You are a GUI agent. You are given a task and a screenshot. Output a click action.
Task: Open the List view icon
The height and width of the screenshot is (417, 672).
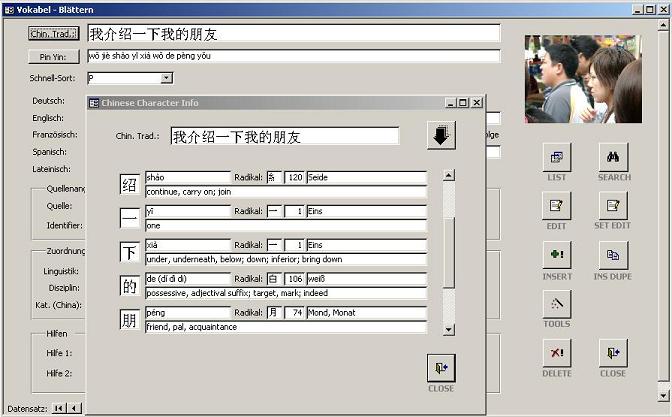[556, 157]
